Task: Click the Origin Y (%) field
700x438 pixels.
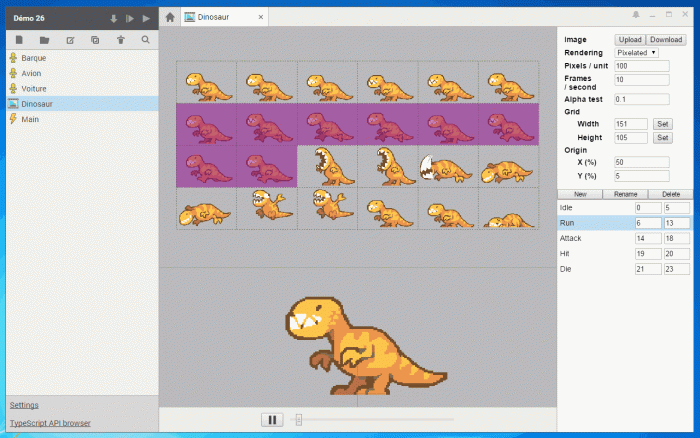Action: [642, 176]
